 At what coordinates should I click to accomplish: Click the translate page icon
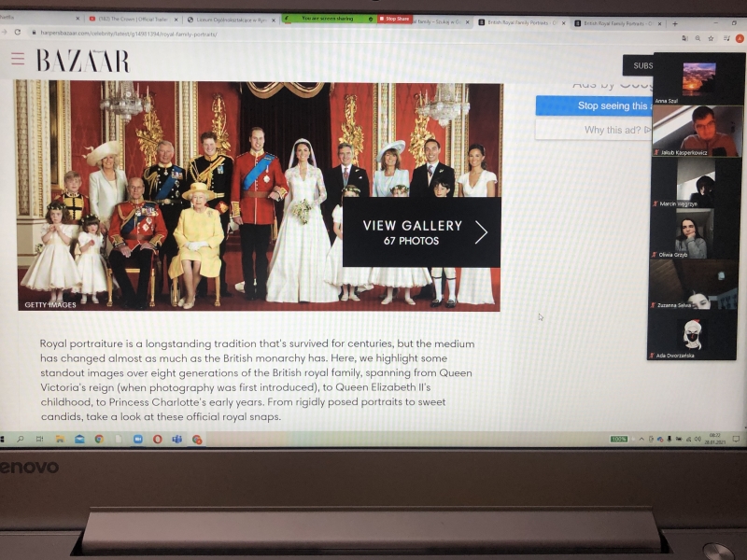coord(684,38)
